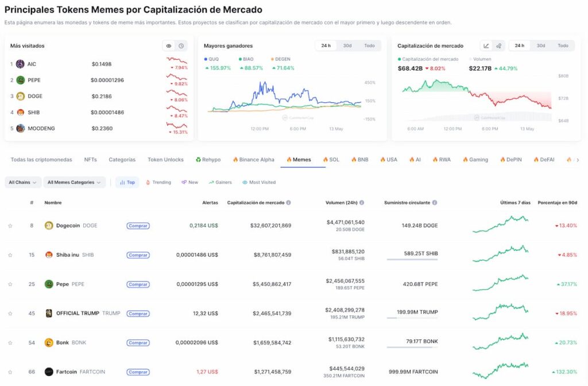This screenshot has height=386, width=588.
Task: Star Shiba Inu as a favorite
Action: tap(10, 255)
